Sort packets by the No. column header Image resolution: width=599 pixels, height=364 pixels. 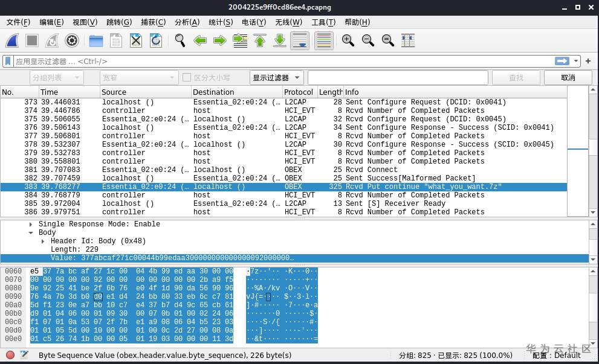(19, 92)
